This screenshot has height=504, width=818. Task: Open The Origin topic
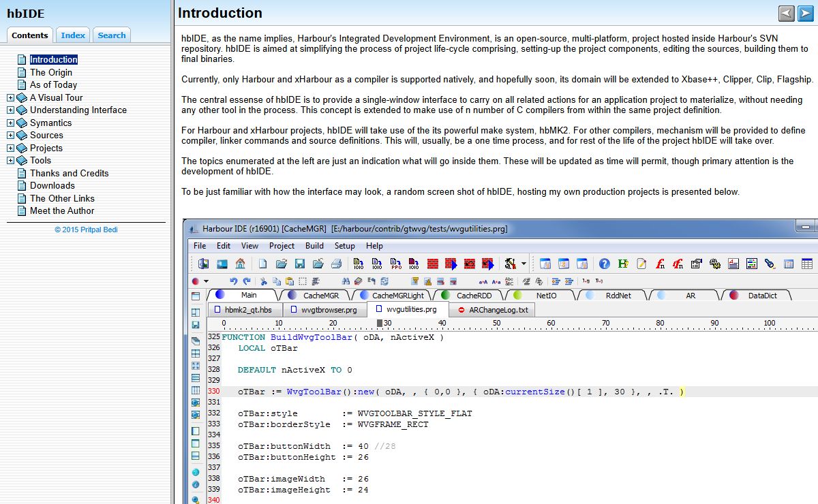(x=51, y=72)
